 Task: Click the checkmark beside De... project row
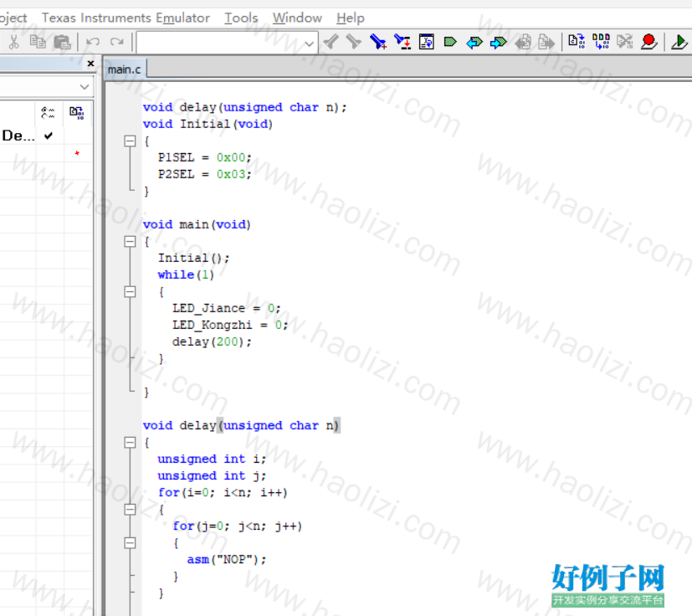coord(49,136)
